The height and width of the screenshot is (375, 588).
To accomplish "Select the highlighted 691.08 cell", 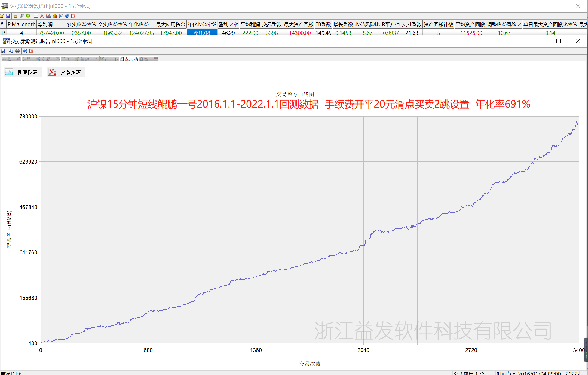I will tap(202, 33).
